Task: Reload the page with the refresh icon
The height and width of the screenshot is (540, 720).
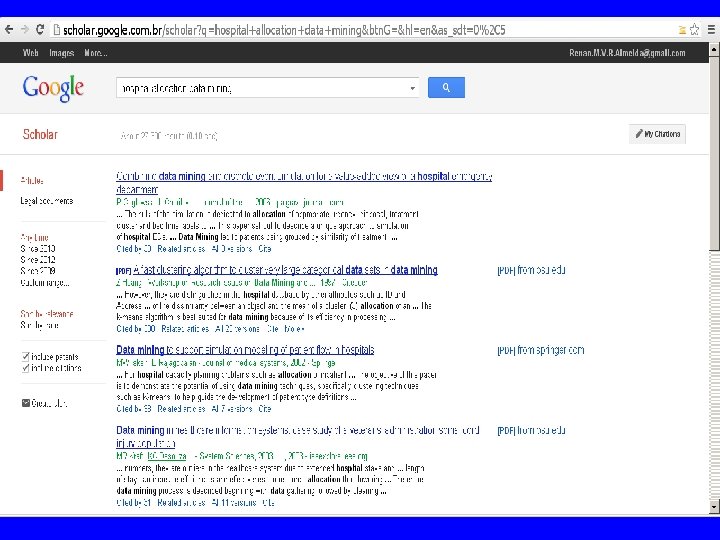Action: coord(40,30)
